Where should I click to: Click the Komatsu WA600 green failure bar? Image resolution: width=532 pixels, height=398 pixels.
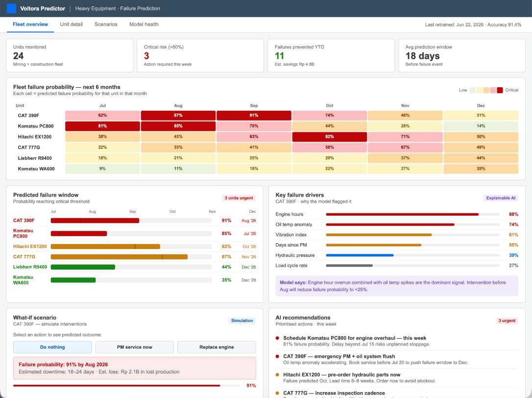point(73,280)
